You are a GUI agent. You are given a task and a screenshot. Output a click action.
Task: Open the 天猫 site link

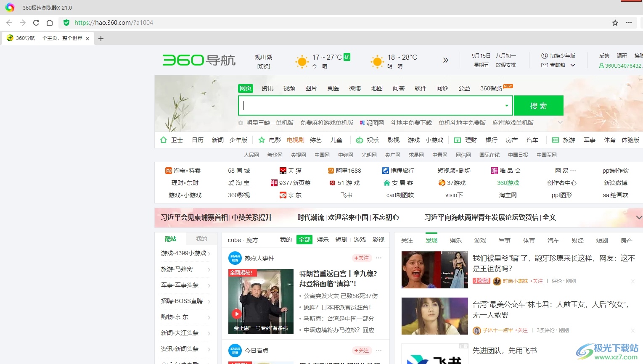(291, 171)
